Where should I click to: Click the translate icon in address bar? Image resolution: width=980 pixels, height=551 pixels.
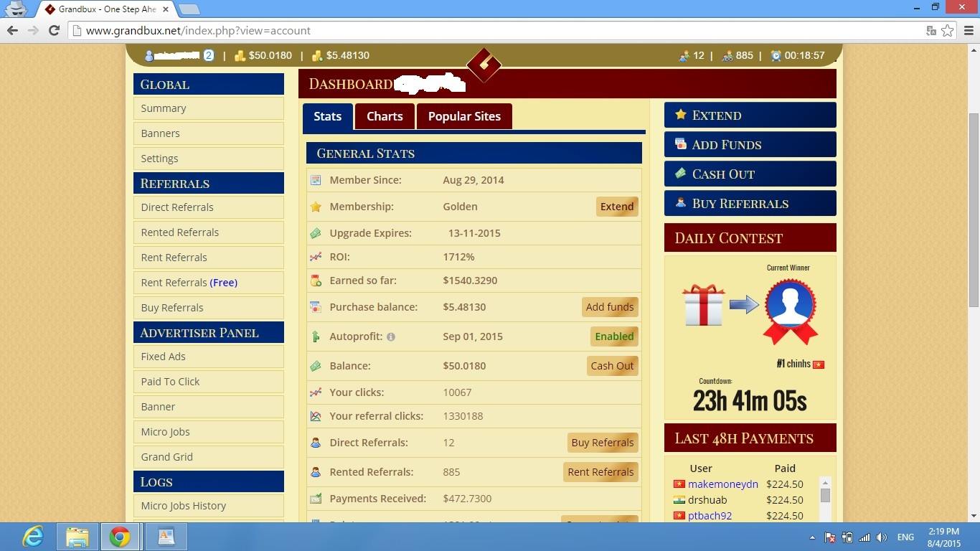[x=931, y=31]
